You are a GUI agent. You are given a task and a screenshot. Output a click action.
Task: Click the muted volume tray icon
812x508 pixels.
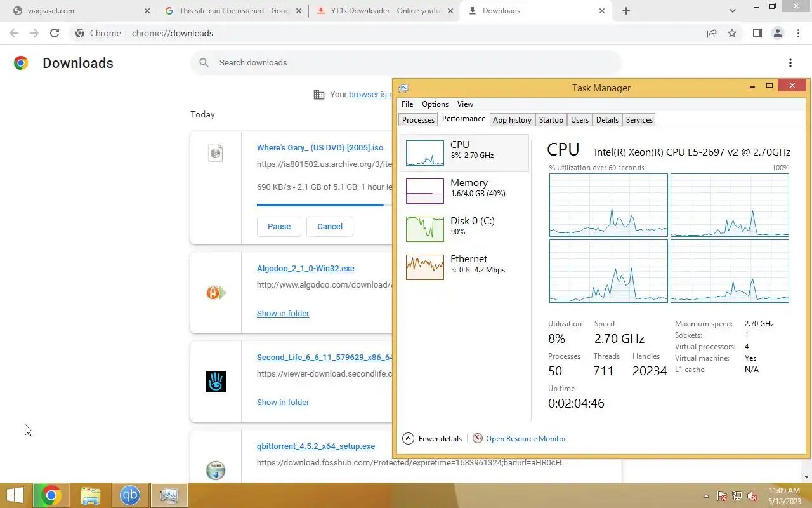(x=752, y=497)
